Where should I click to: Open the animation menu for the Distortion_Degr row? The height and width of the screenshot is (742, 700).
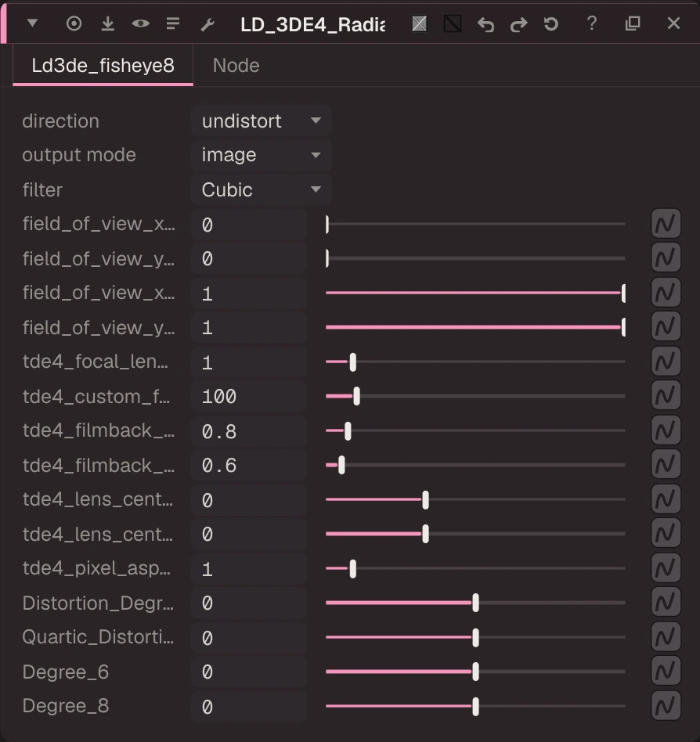coord(666,603)
